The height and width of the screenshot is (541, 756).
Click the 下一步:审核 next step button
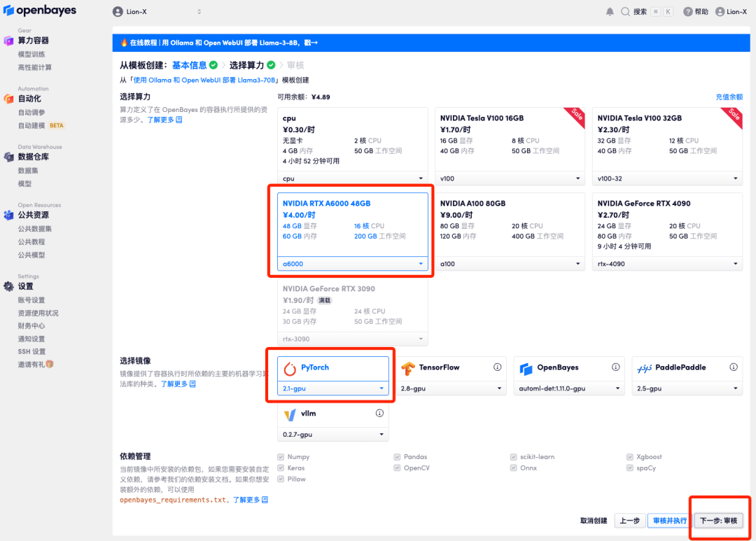pyautogui.click(x=719, y=521)
